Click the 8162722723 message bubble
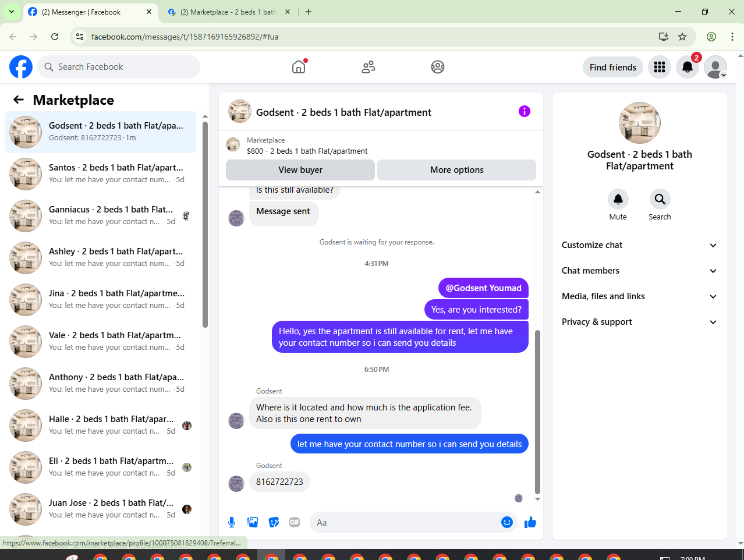Viewport: 744px width, 560px height. point(279,482)
